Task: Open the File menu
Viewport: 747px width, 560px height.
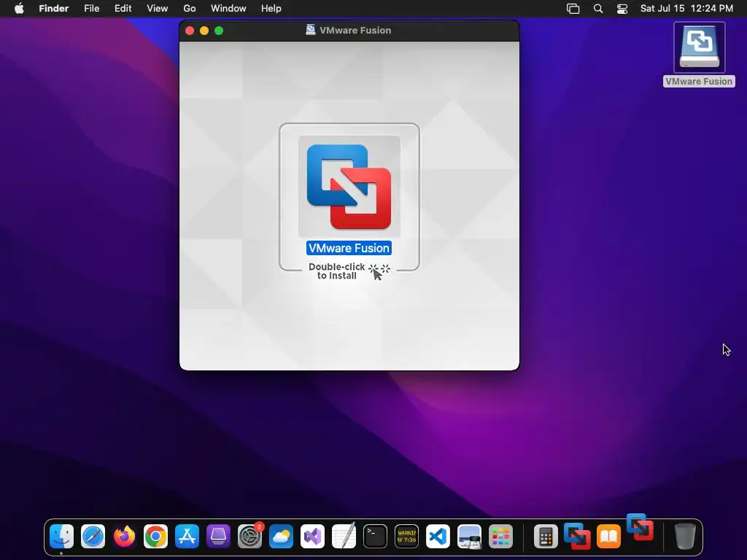Action: pos(91,9)
